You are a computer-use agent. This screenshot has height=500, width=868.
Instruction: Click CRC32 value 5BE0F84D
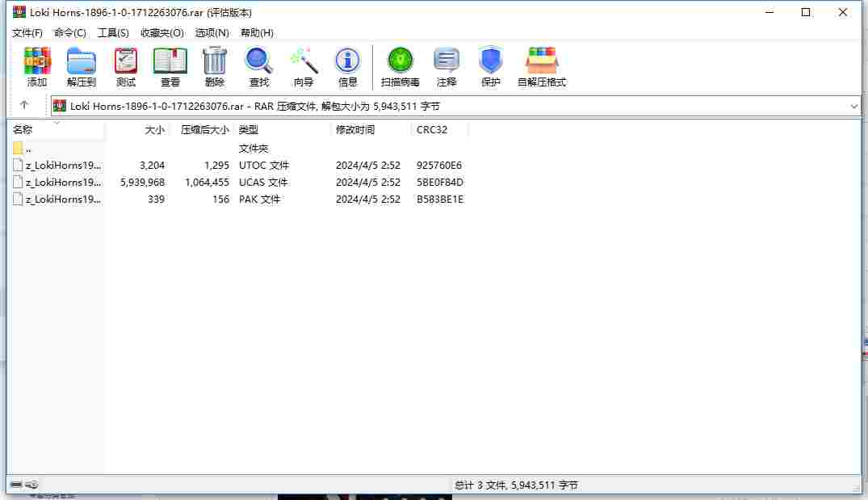tap(440, 183)
